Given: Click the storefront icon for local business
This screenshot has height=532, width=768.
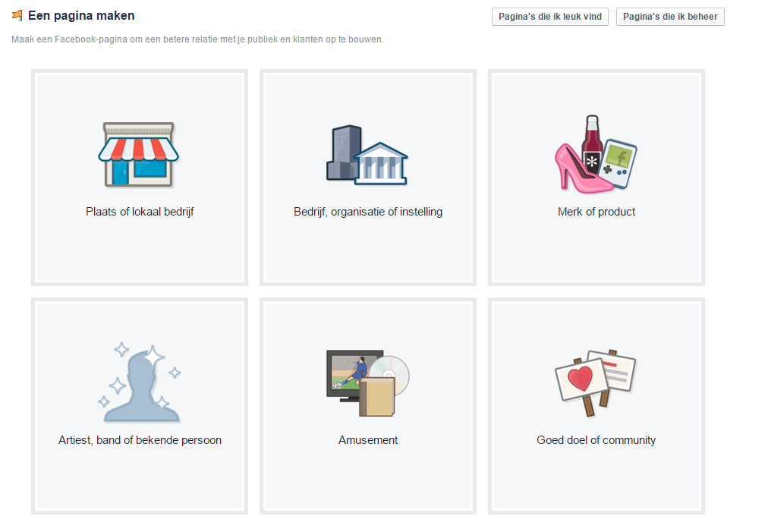Looking at the screenshot, I should tap(139, 155).
